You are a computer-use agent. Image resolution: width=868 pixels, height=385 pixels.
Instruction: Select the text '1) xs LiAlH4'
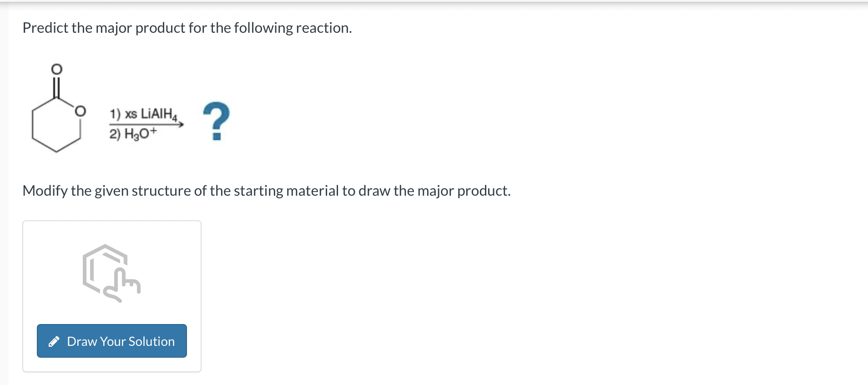[142, 114]
